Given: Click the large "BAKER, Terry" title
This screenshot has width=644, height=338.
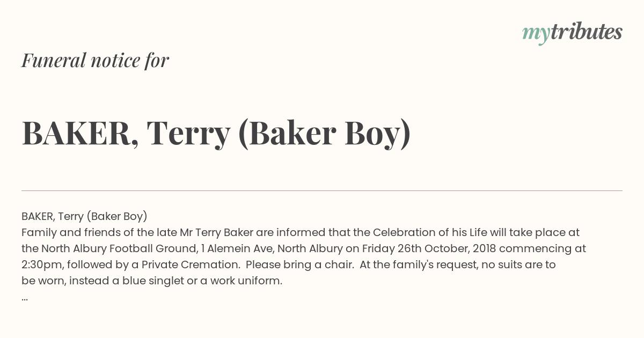Looking at the screenshot, I should pos(126,133).
